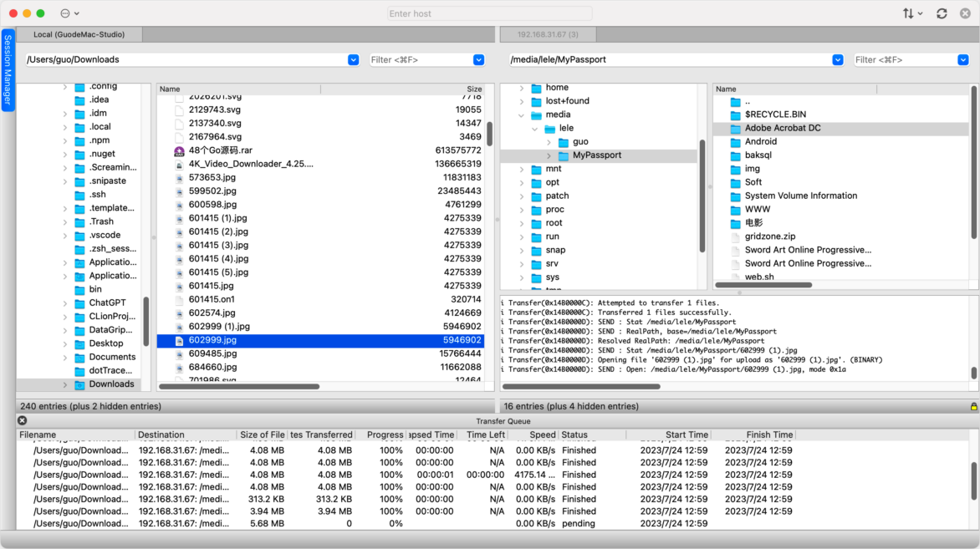This screenshot has height=549, width=980.
Task: Select the snap folder in remote tree
Action: coord(555,251)
